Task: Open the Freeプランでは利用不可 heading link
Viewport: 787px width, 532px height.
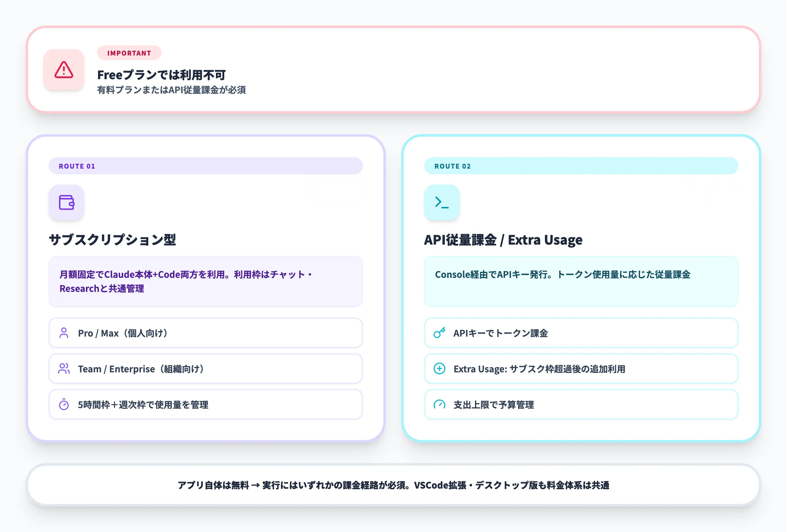Action: pos(162,74)
